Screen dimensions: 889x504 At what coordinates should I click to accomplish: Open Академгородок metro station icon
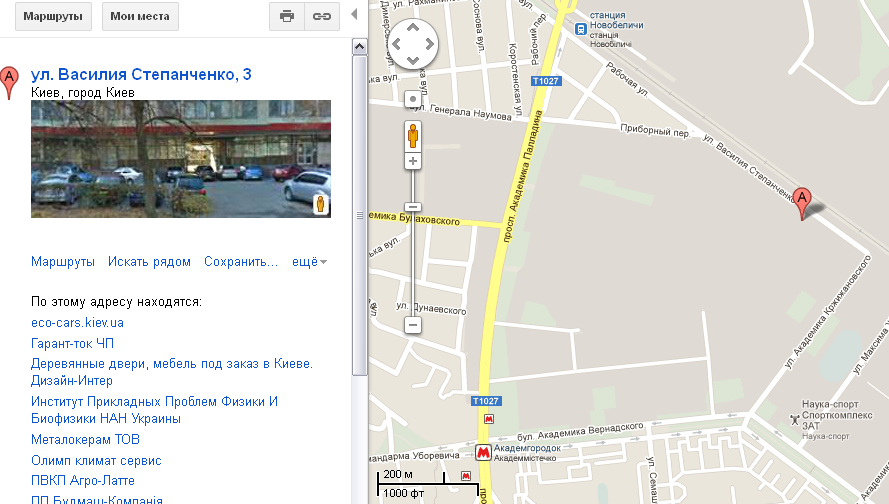483,452
